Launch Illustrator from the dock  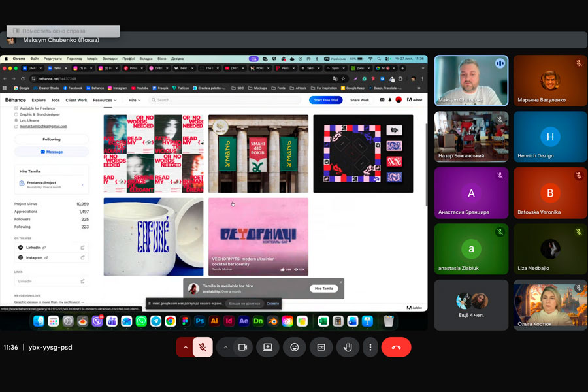point(214,321)
